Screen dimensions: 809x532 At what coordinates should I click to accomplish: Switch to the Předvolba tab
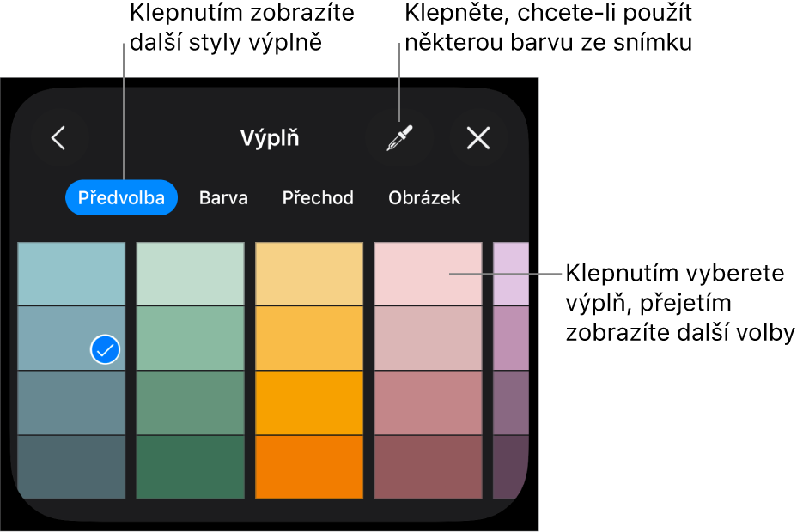pyautogui.click(x=121, y=197)
